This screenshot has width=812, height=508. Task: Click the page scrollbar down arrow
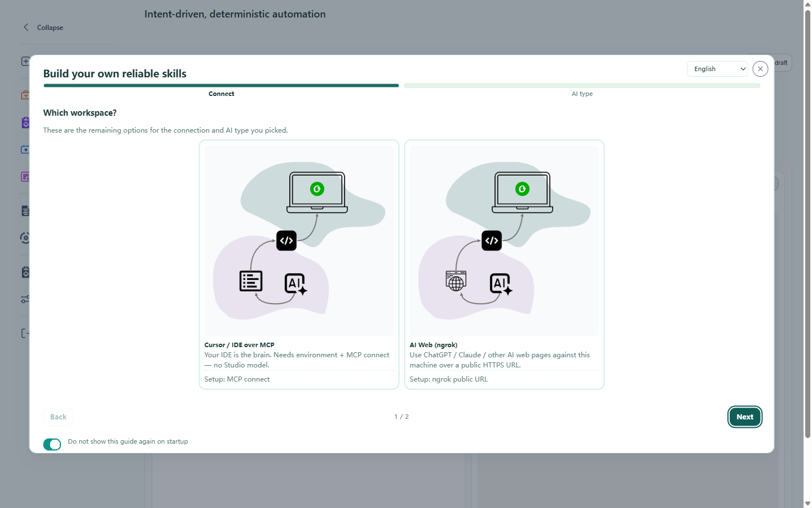[x=807, y=503]
